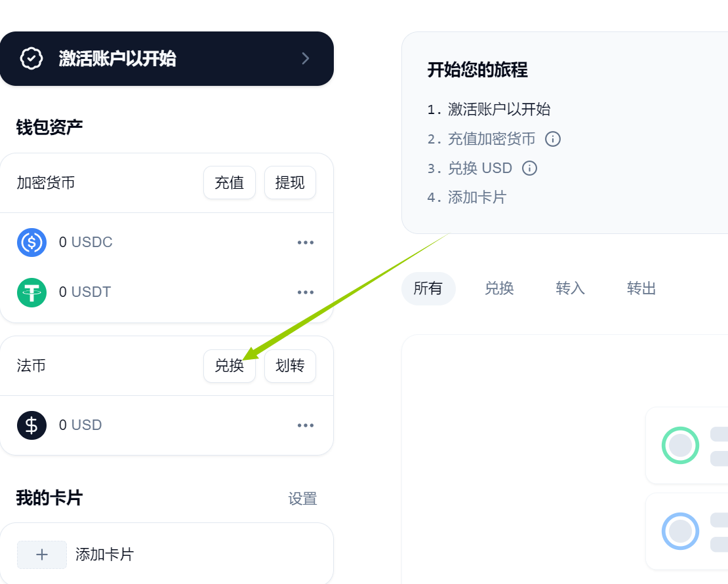Screen dimensions: 728x584
Task: Click the plus icon for 添加卡片
Action: coord(42,555)
